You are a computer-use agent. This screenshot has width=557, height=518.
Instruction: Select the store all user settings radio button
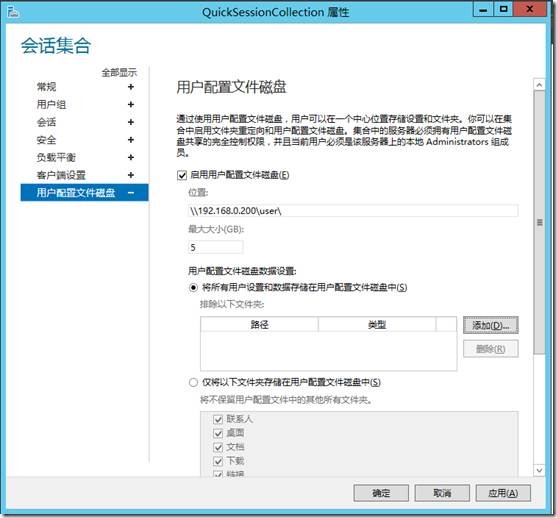pyautogui.click(x=193, y=287)
